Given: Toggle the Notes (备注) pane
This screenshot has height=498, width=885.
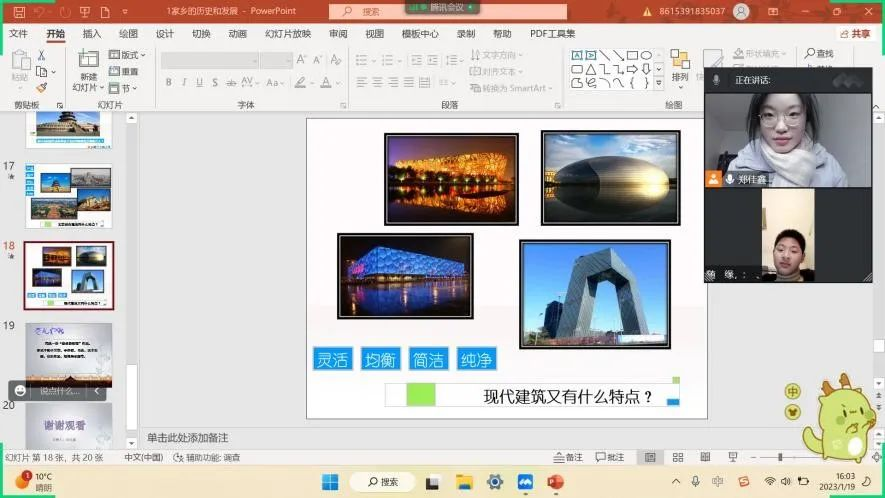Looking at the screenshot, I should tap(567, 457).
